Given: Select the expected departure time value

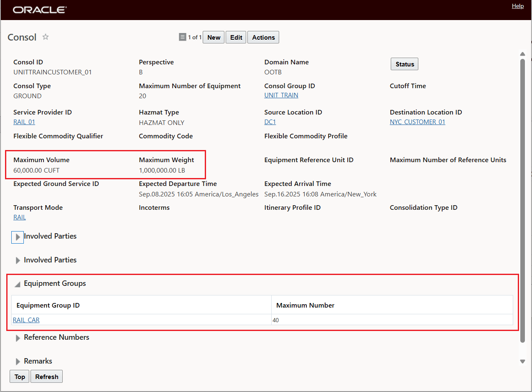Looking at the screenshot, I should [199, 194].
